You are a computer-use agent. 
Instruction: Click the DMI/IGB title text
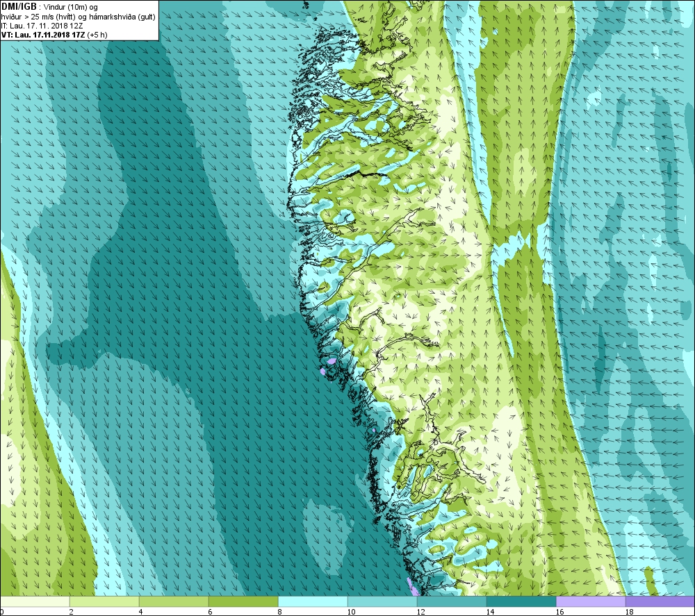tap(19, 6)
